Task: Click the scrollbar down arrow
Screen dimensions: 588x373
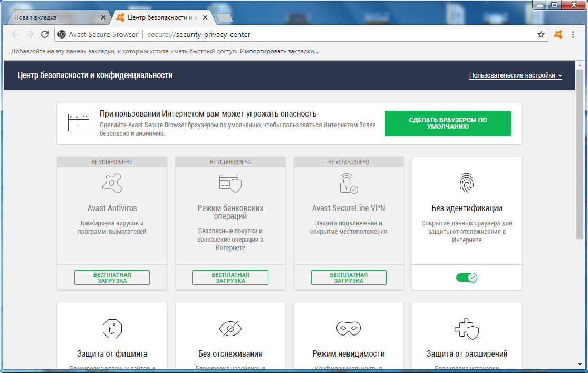Action: pyautogui.click(x=580, y=364)
